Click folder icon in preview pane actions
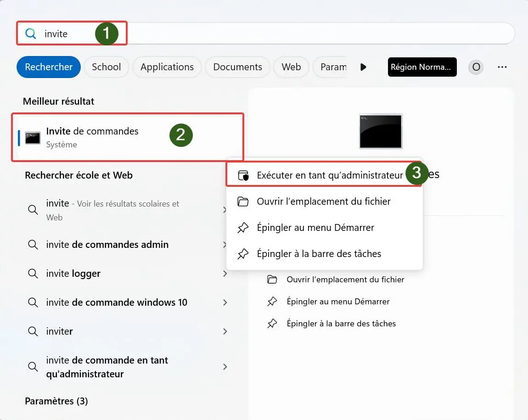 [x=272, y=280]
